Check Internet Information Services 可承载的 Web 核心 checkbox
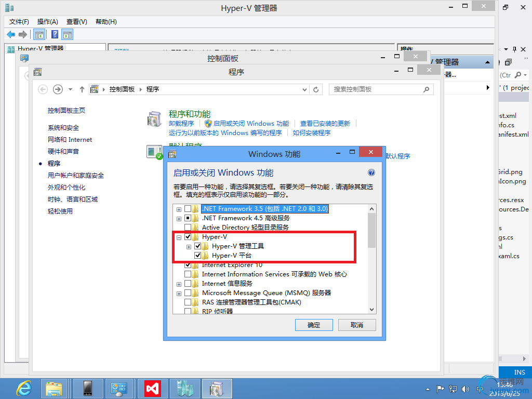532x399 pixels. click(188, 274)
